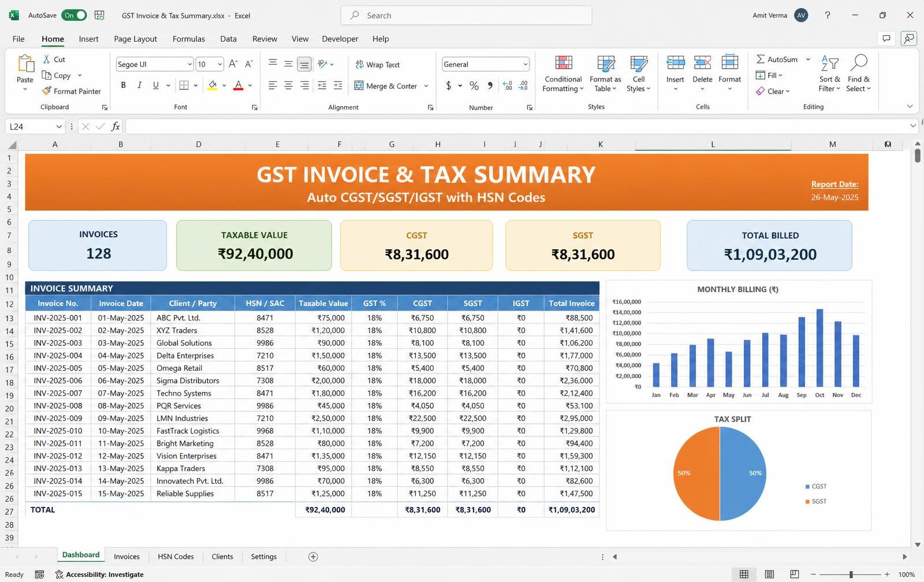924x582 pixels.
Task: Switch to the Invoices sheet tab
Action: tap(126, 557)
